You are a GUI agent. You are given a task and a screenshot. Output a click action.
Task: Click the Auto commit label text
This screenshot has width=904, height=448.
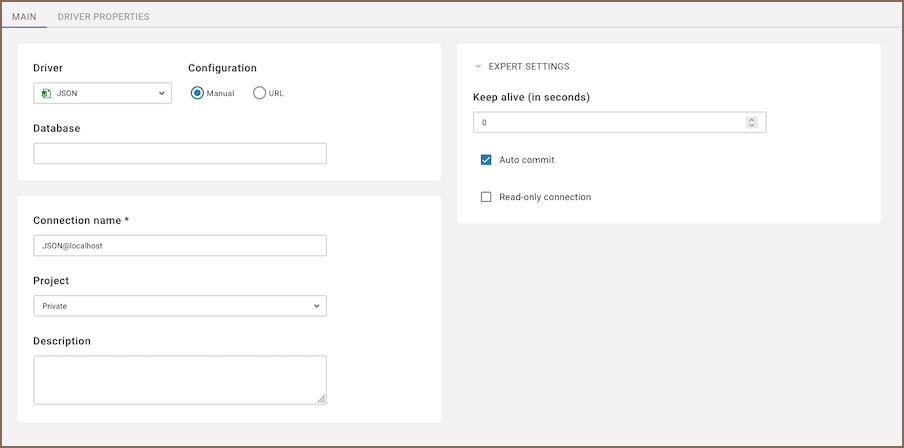(526, 160)
